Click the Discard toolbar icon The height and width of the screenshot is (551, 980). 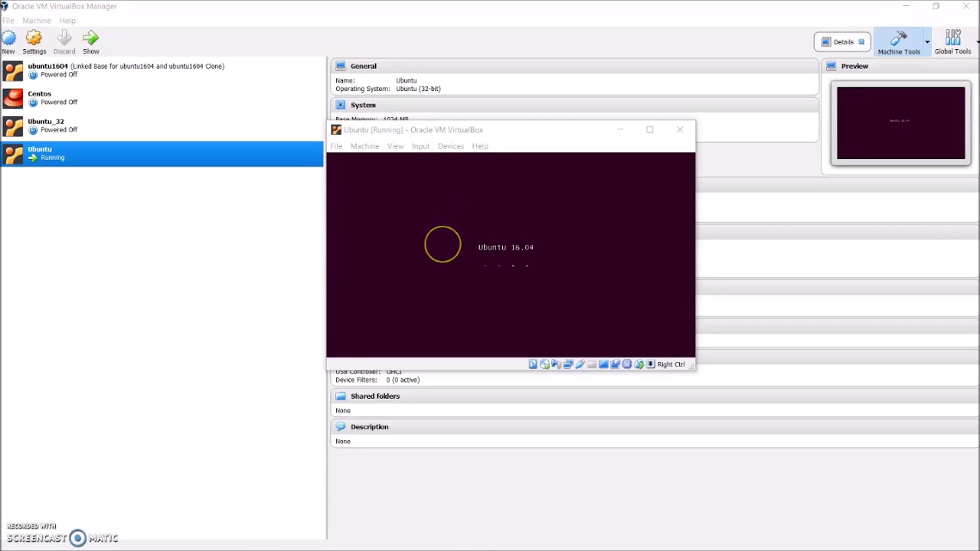pos(64,37)
